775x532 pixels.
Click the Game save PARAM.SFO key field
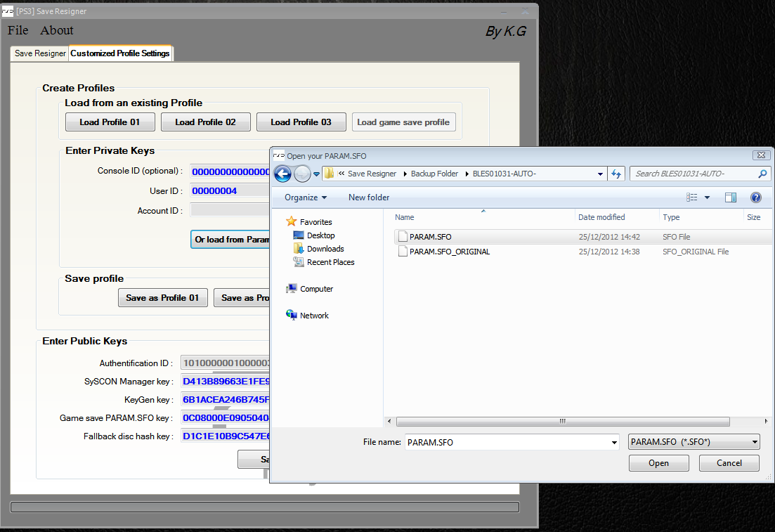click(226, 417)
